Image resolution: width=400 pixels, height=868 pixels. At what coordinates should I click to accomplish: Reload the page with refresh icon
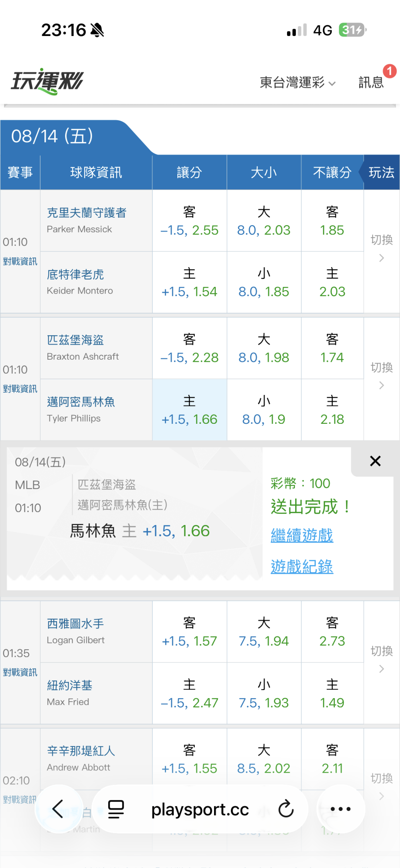click(286, 809)
